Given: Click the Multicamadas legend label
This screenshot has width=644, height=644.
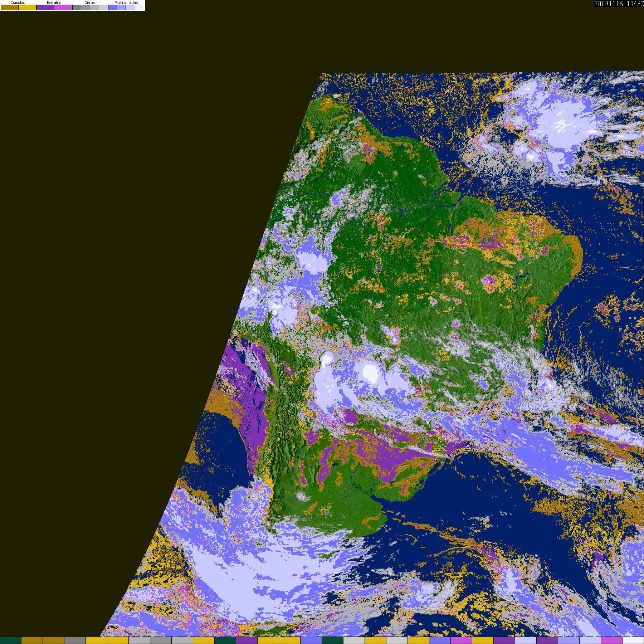Looking at the screenshot, I should coord(126,3).
